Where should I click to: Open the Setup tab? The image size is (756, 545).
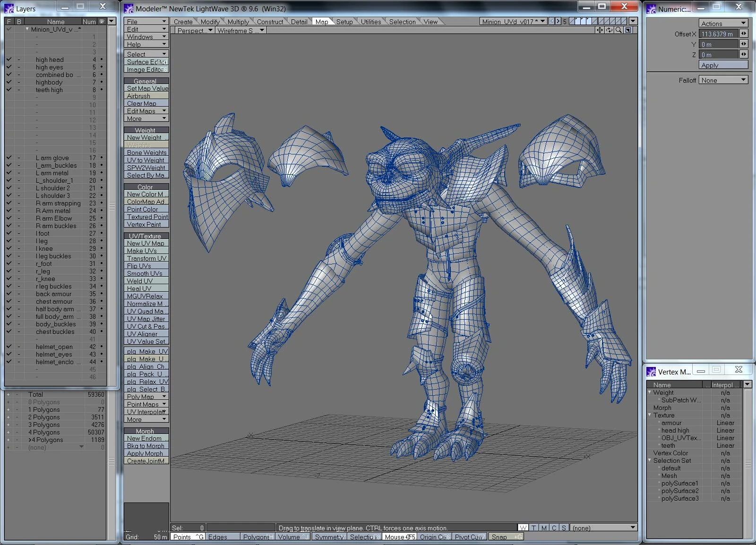coord(344,22)
